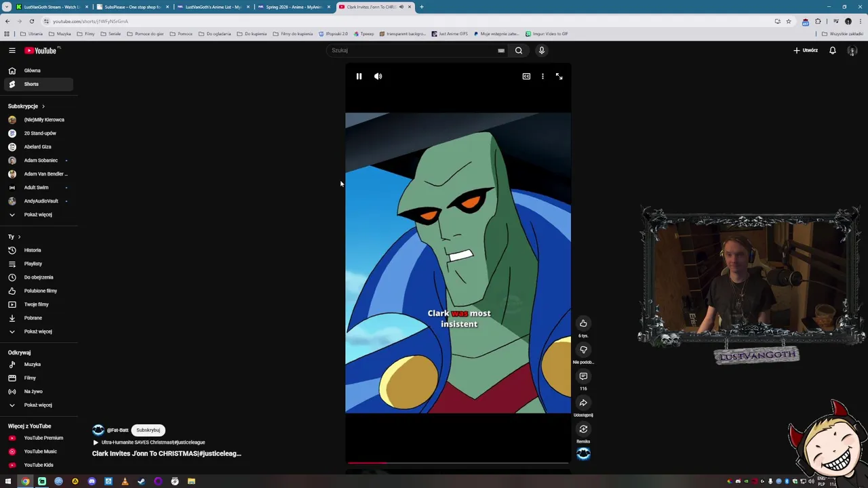Viewport: 868px width, 488px height.
Task: Like the Short with thumbs up
Action: [x=583, y=323]
